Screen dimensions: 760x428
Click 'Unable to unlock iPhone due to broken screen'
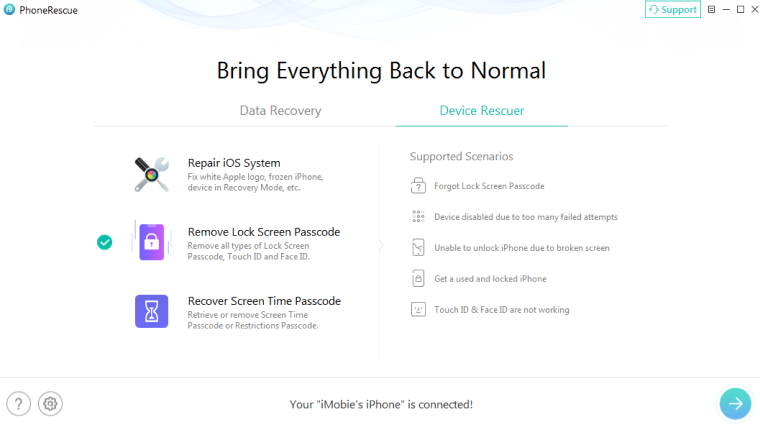point(521,248)
